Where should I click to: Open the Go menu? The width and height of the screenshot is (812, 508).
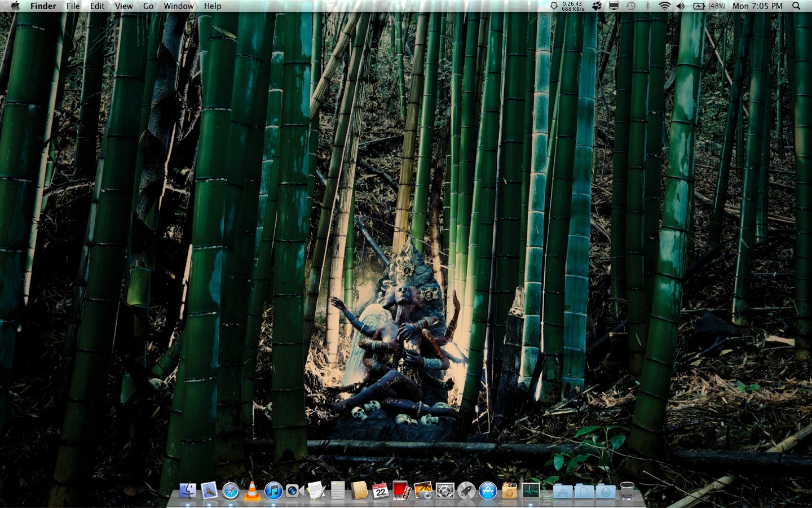pyautogui.click(x=148, y=6)
